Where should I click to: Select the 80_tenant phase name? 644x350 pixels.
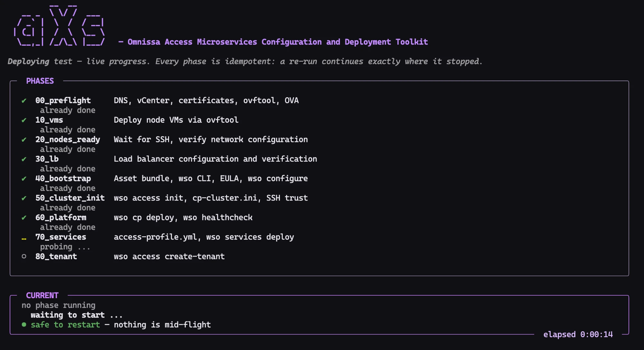pos(56,257)
